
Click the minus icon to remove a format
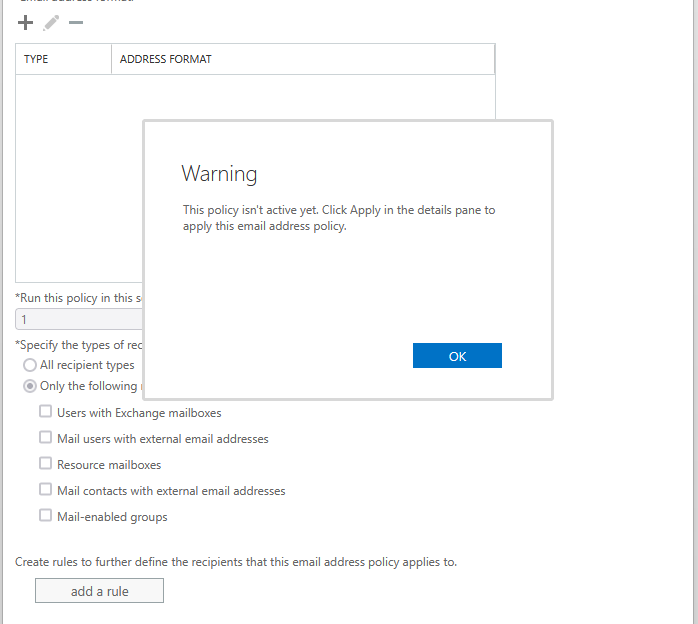[75, 22]
